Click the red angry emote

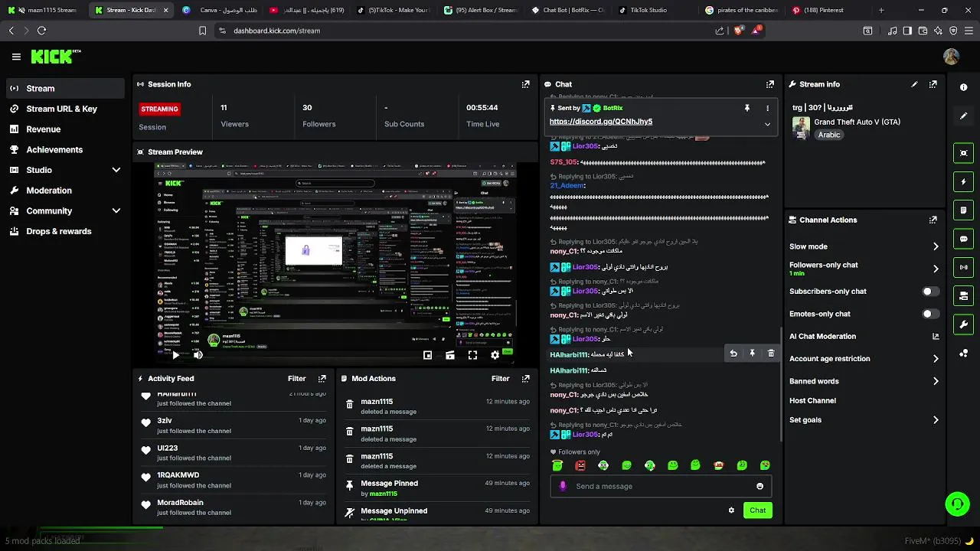pyautogui.click(x=580, y=465)
